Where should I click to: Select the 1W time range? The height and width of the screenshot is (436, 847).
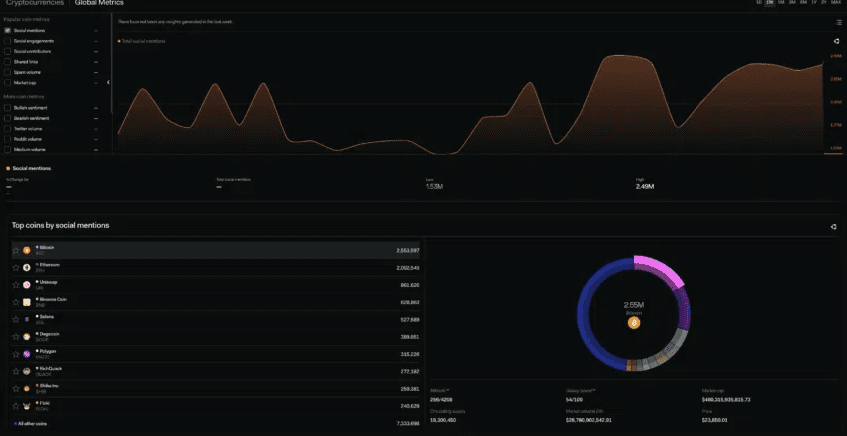[x=770, y=3]
